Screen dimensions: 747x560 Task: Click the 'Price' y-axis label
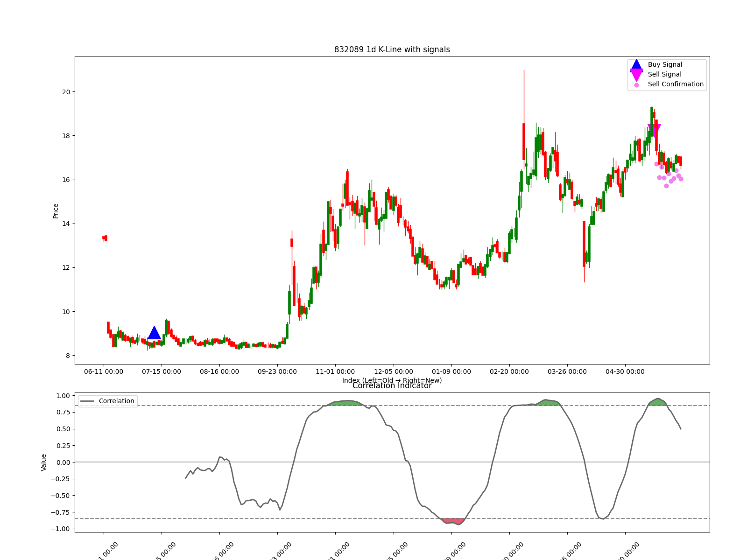coord(56,211)
